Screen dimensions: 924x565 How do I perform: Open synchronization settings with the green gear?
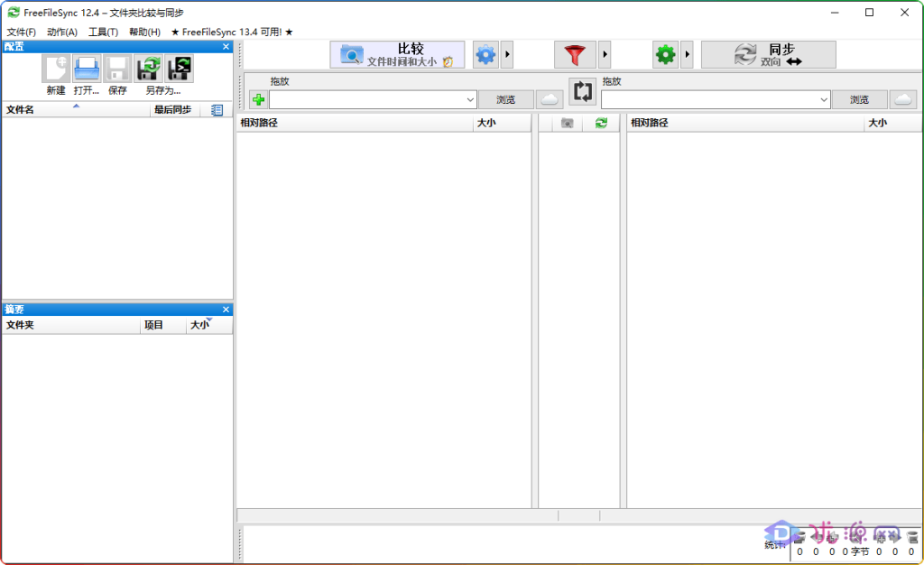[665, 55]
